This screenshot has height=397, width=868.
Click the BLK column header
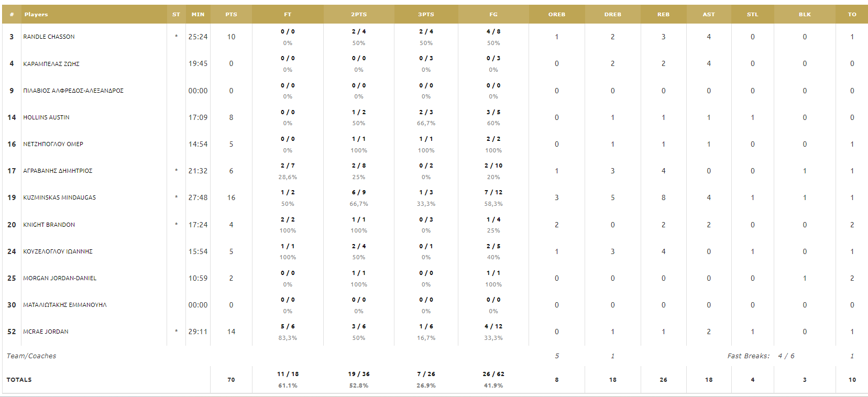click(805, 14)
